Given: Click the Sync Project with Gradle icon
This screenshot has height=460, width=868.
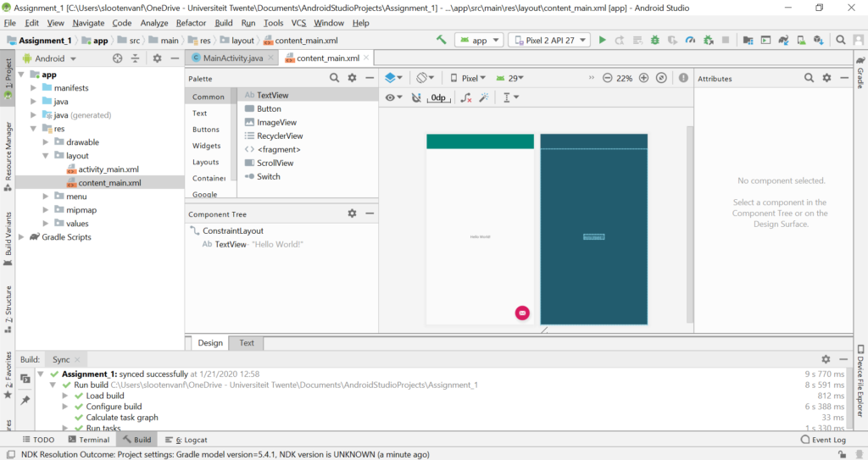Looking at the screenshot, I should click(x=783, y=40).
